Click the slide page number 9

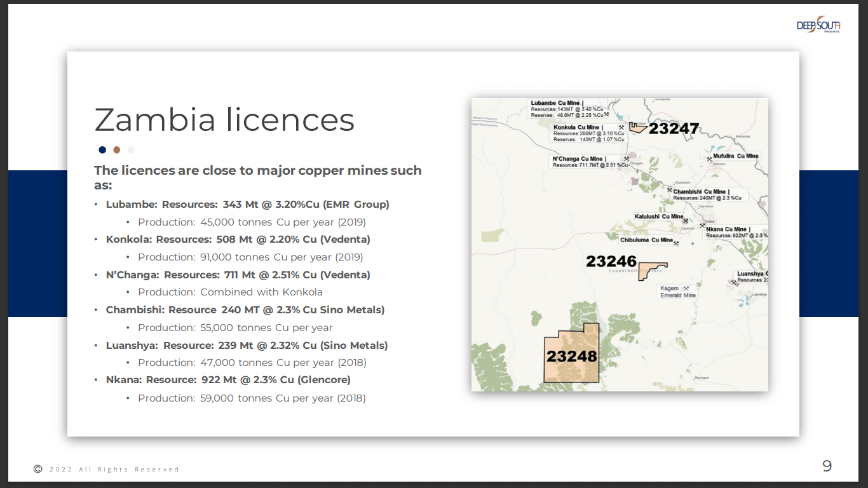[x=827, y=466]
